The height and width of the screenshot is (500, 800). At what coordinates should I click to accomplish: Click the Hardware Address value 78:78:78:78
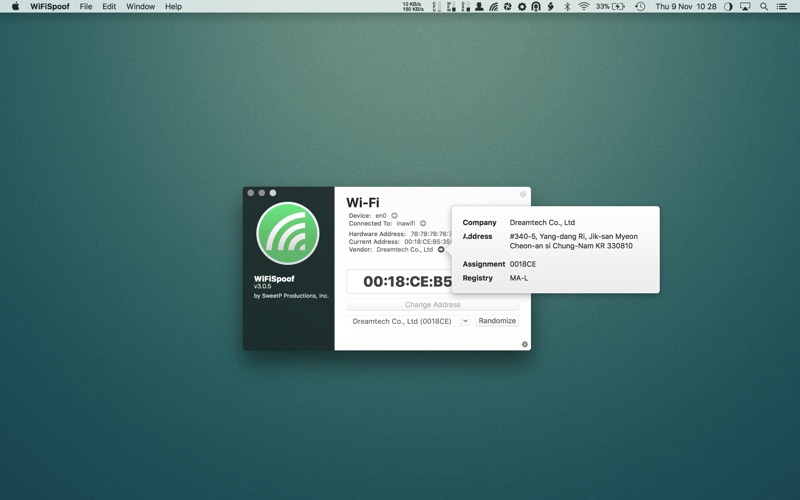[431, 234]
